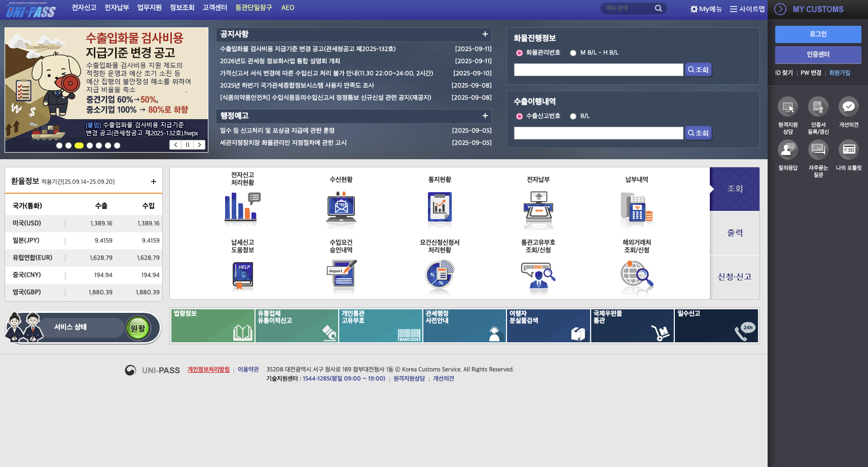Click the blue 로그인 button

click(818, 34)
